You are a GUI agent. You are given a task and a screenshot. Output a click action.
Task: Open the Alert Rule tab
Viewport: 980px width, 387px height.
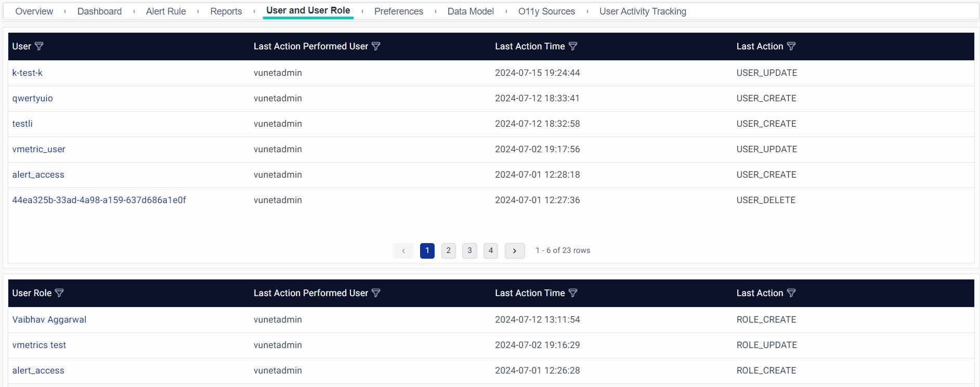(x=166, y=11)
